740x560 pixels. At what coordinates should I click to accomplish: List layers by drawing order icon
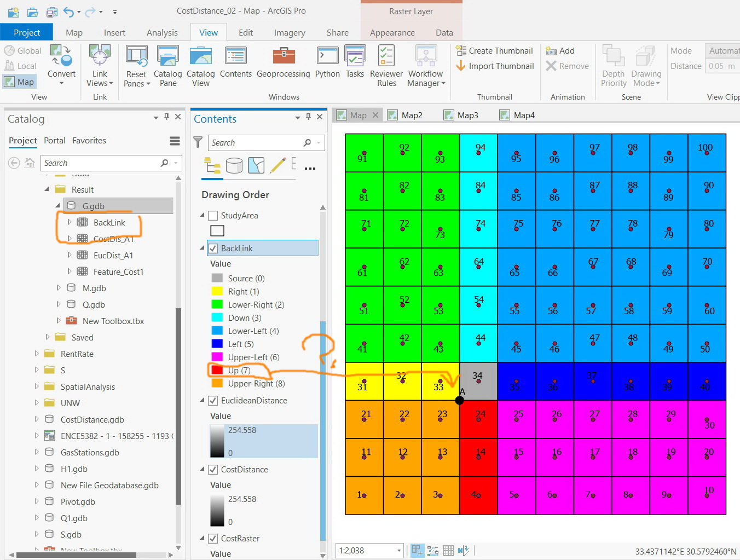coord(212,165)
